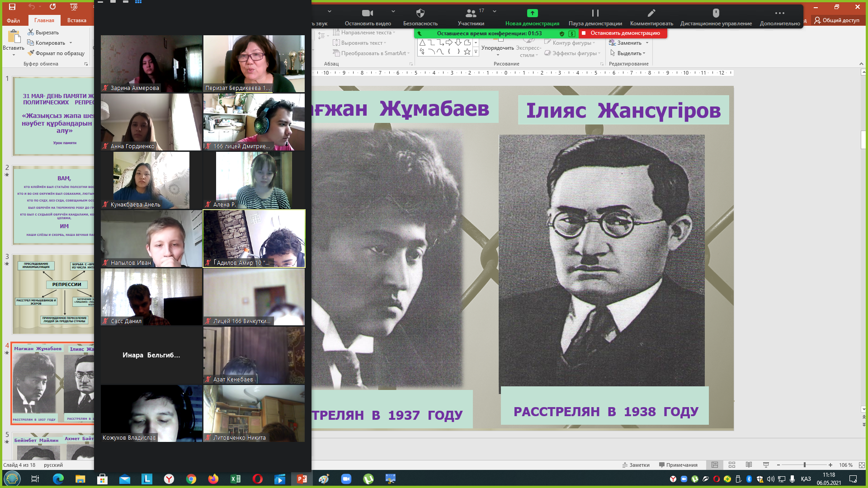
Task: Expand the Participants options arrow
Action: (x=495, y=11)
